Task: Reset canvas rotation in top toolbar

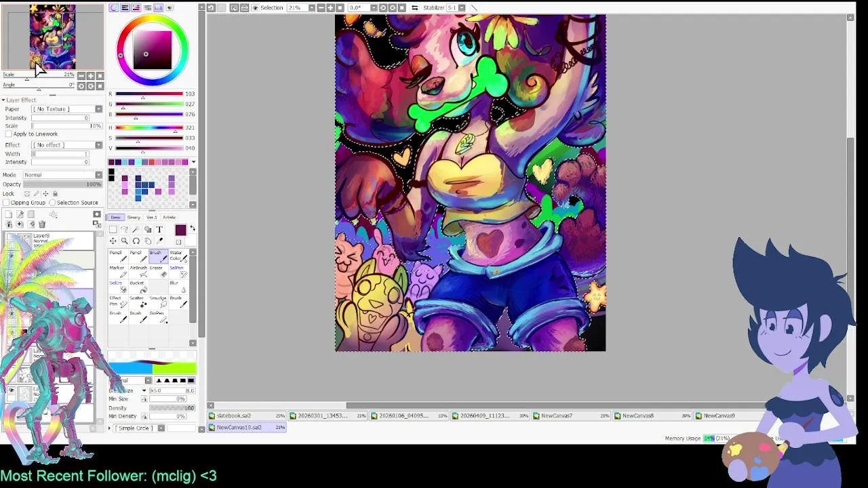Action: [402, 7]
